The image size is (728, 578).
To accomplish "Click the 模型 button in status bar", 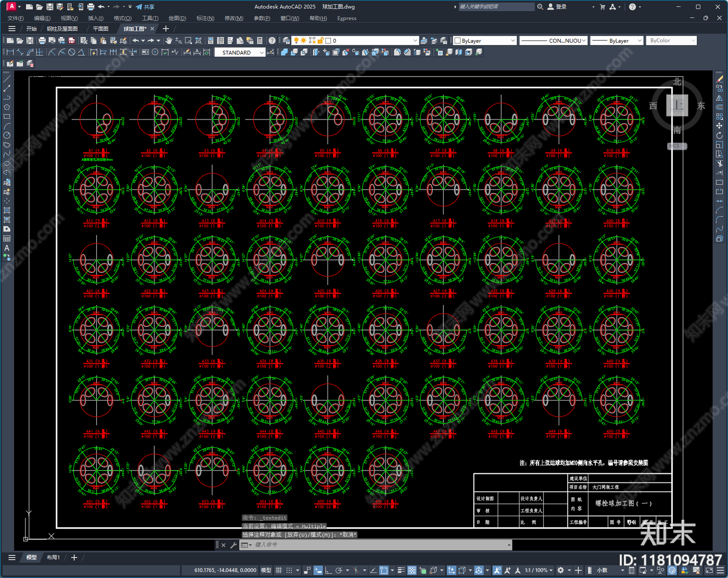I will click(x=266, y=570).
